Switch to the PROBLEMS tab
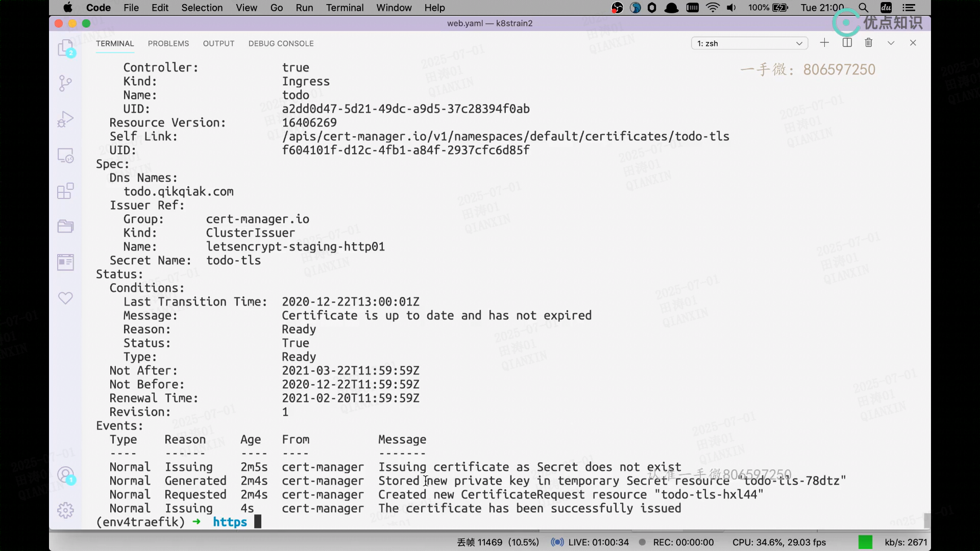980x551 pixels. point(168,43)
